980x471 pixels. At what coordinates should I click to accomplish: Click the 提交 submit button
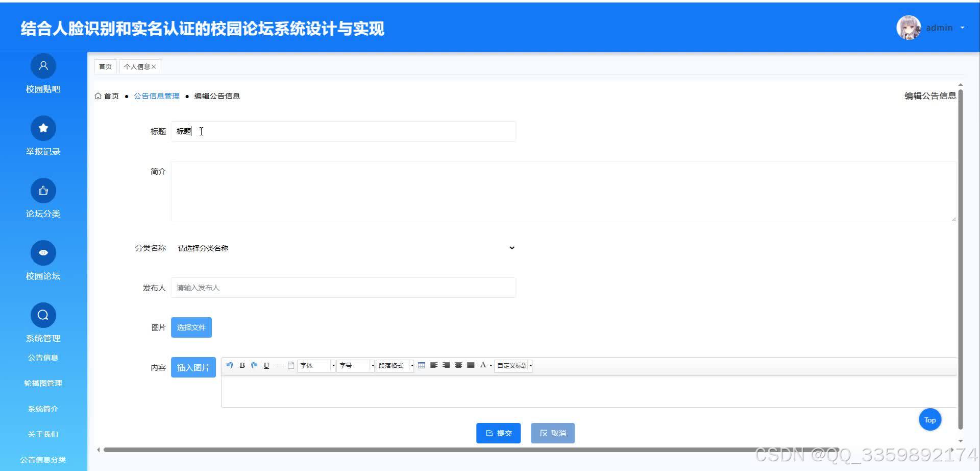pos(498,433)
